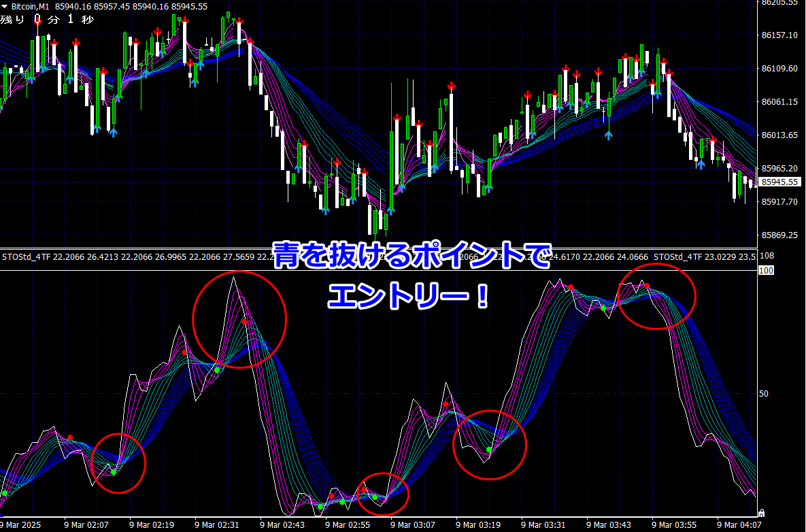Viewport: 806px width, 532px height.
Task: Click the 9 Mar 03:07 time label
Action: point(413,525)
